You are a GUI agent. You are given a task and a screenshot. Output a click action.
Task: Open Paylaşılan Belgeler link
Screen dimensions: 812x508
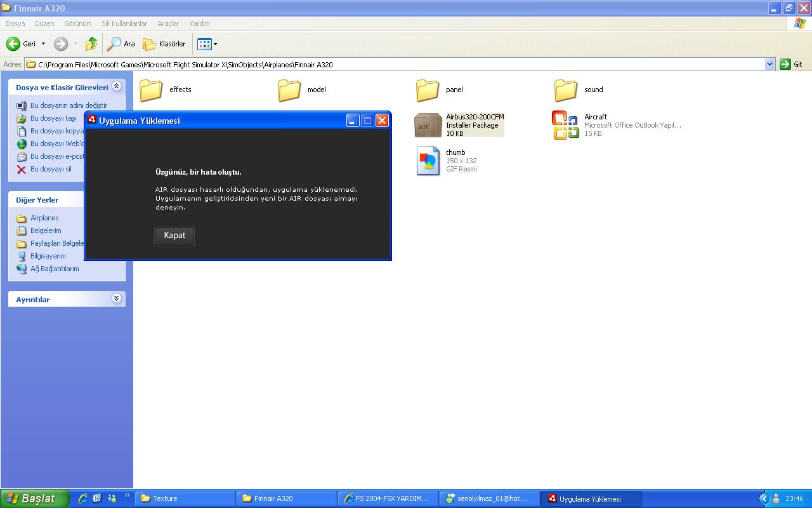point(57,243)
